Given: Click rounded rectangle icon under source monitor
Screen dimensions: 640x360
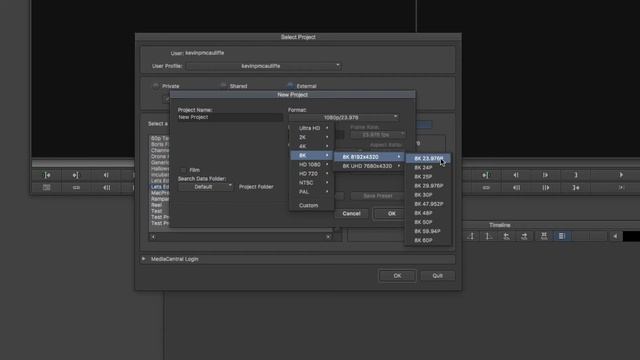Looking at the screenshot, I should click(x=76, y=188).
